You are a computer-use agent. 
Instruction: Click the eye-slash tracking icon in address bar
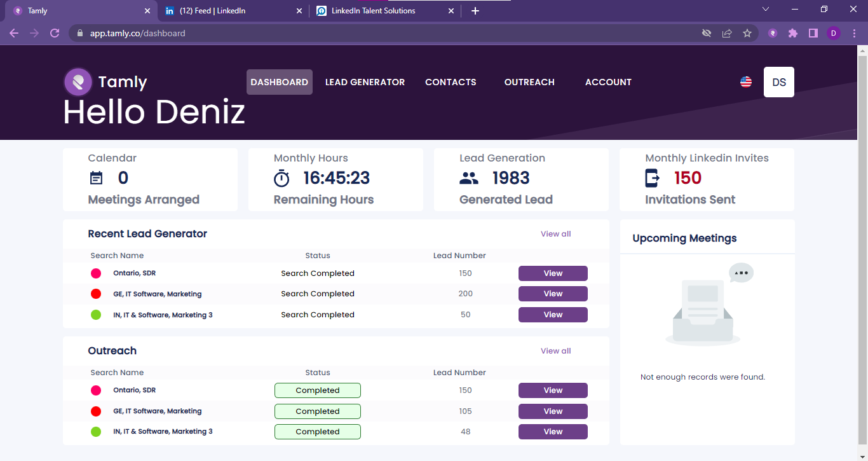coord(707,33)
